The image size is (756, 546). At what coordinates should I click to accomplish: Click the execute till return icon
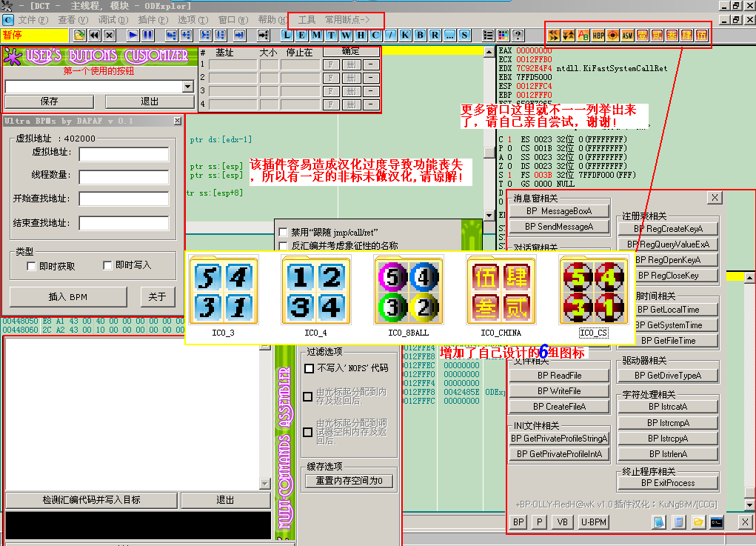point(239,36)
